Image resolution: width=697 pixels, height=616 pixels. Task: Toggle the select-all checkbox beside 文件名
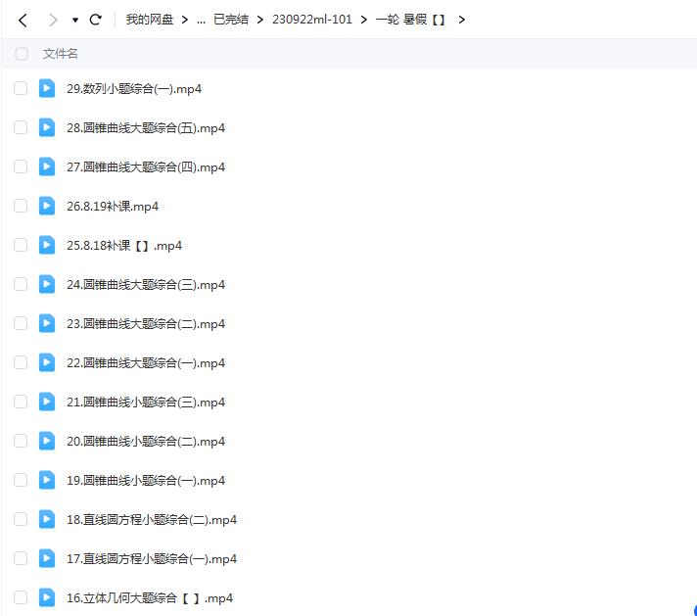pos(22,54)
